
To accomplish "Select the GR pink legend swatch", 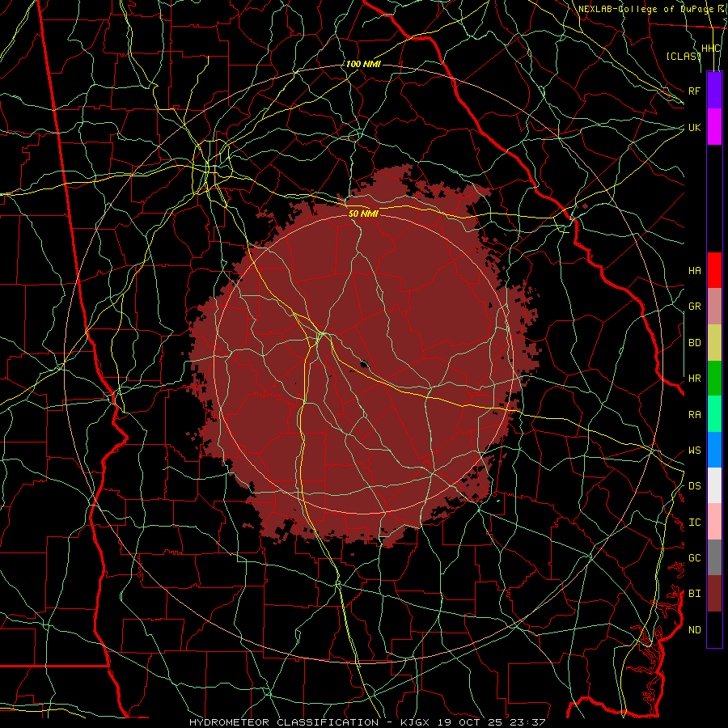I will 714,307.
